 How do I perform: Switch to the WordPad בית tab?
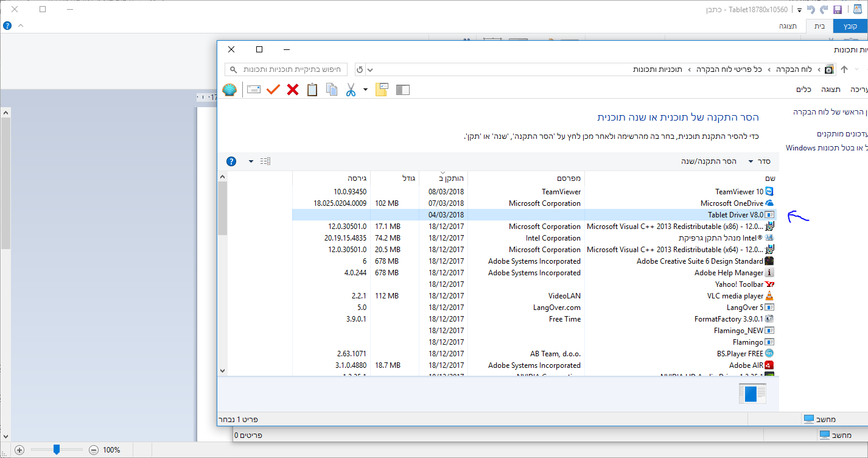(x=820, y=26)
